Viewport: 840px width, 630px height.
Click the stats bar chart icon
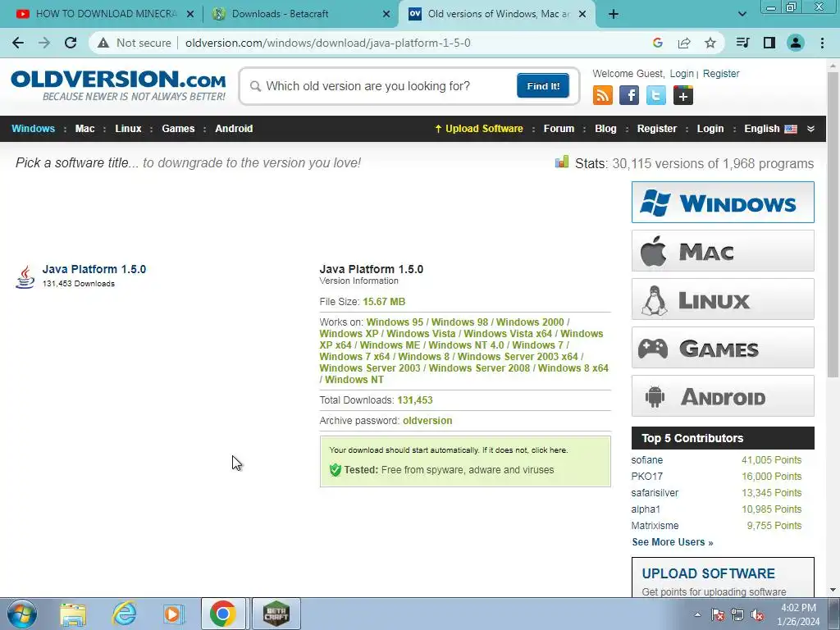click(x=561, y=162)
